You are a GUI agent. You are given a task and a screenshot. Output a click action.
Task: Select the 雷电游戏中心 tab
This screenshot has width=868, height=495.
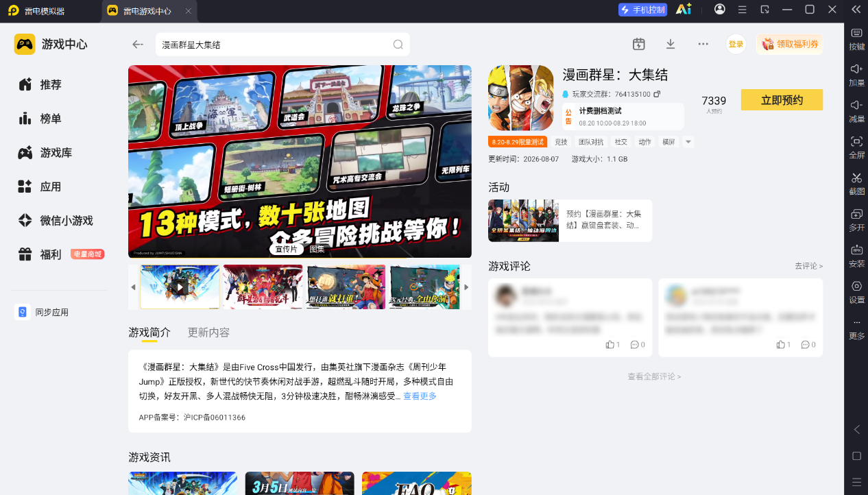click(147, 11)
